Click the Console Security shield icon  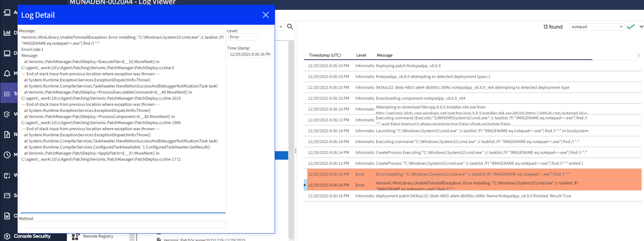coord(7,236)
